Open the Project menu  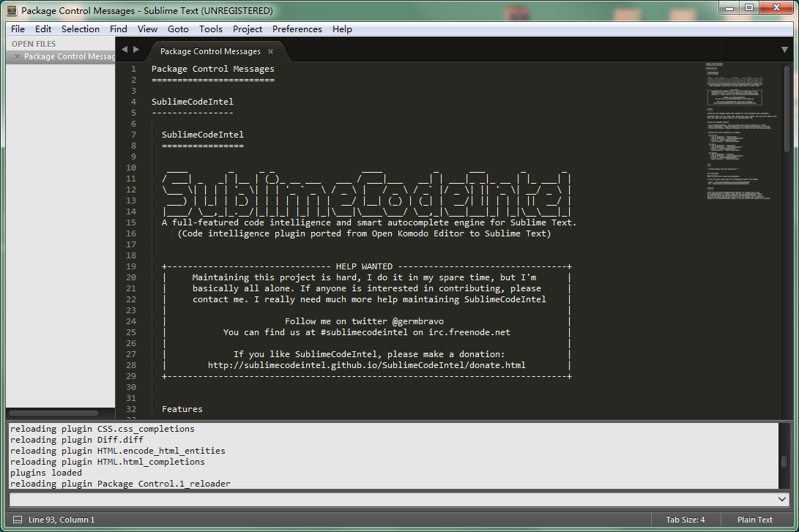click(x=248, y=29)
